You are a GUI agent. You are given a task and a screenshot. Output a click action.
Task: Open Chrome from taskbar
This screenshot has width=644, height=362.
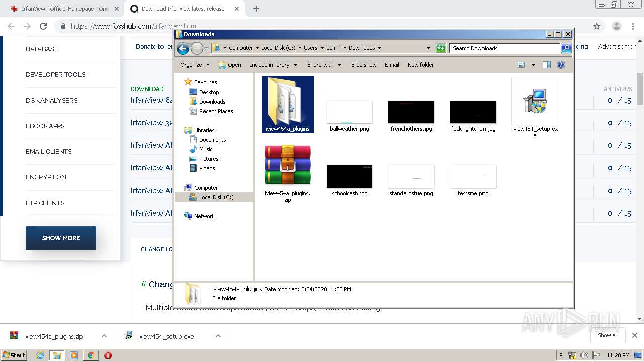(91, 355)
